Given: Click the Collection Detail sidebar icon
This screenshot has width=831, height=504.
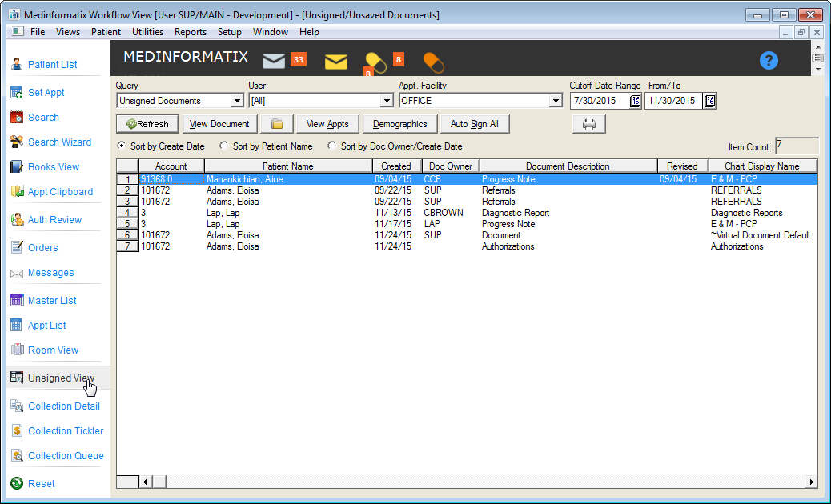Looking at the screenshot, I should 17,406.
